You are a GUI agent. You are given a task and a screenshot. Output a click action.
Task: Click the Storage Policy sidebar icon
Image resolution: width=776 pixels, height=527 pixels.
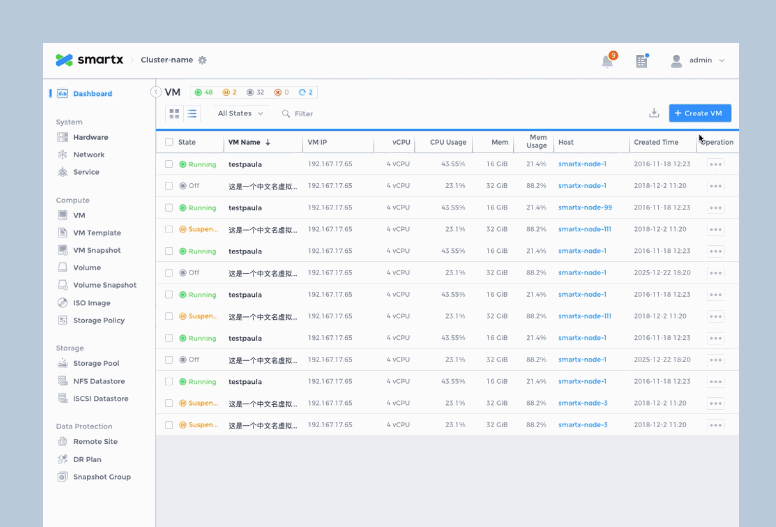click(x=62, y=320)
